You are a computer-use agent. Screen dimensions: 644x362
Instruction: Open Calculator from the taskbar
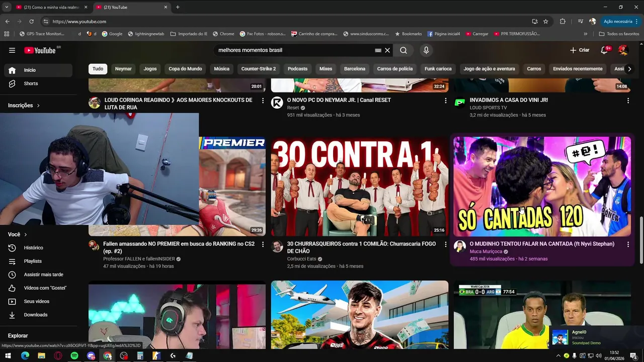pos(140,355)
